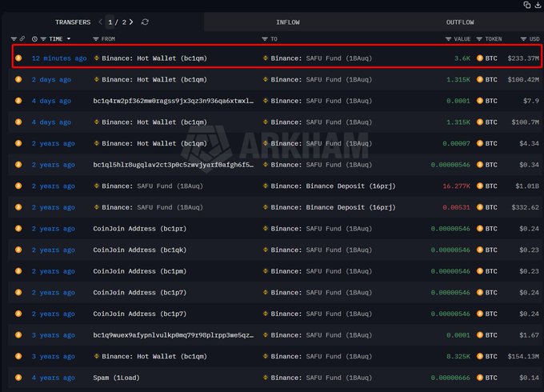544x392 pixels.
Task: Refresh the transfers list
Action: (x=145, y=22)
